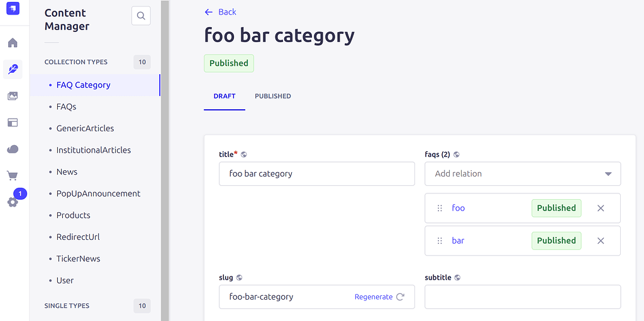
Task: Open the Home icon in sidebar
Action: point(13,43)
